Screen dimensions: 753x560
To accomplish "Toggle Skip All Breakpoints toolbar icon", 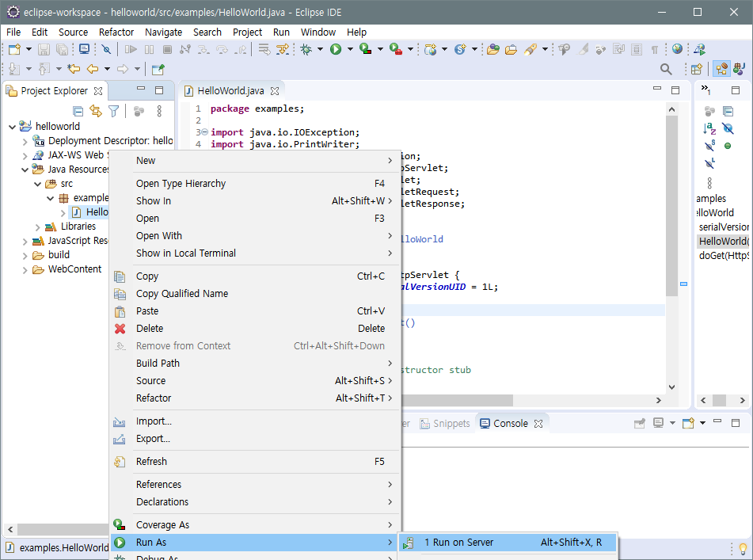I will [x=106, y=49].
